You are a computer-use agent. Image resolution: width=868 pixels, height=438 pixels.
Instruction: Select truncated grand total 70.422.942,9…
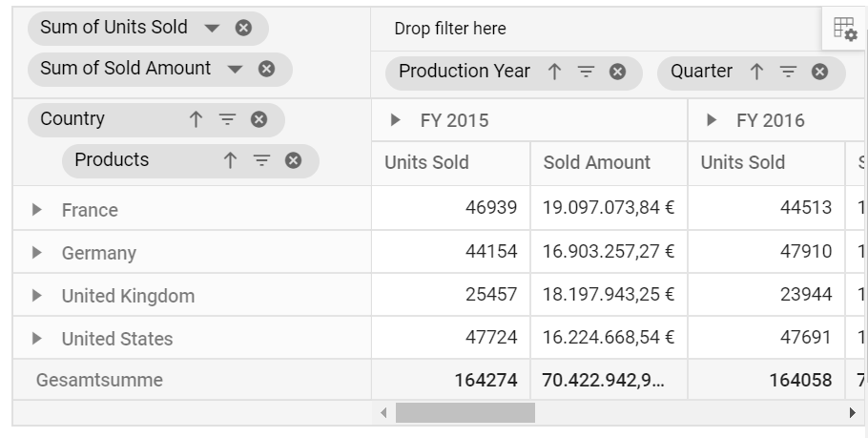click(x=609, y=380)
